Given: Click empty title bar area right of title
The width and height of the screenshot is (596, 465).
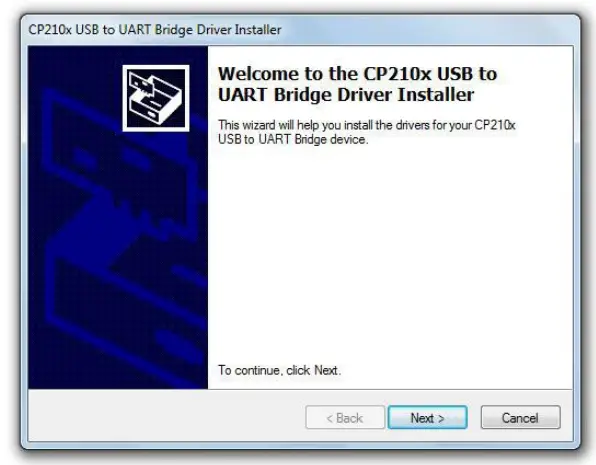Looking at the screenshot, I should [426, 30].
